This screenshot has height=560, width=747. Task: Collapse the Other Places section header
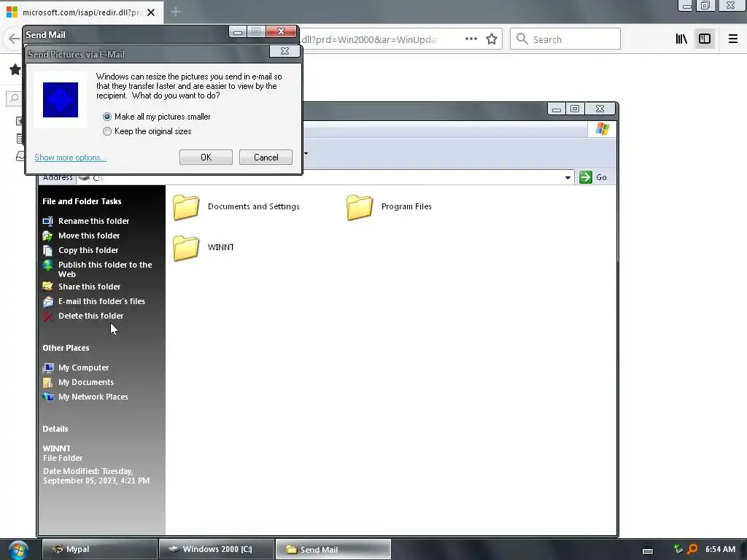(66, 348)
